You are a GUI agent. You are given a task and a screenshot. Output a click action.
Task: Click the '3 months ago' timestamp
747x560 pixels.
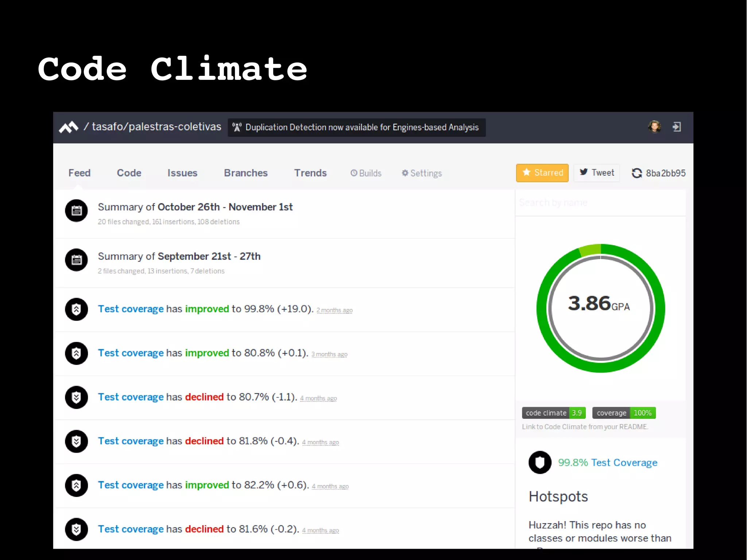click(329, 355)
